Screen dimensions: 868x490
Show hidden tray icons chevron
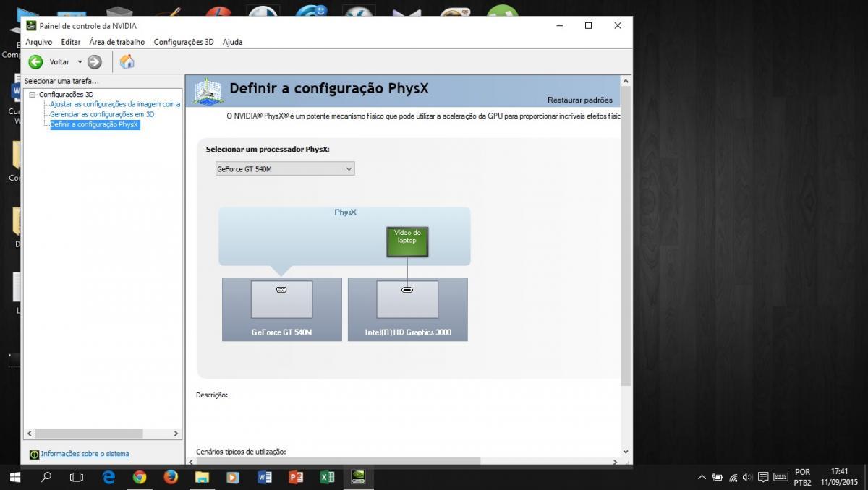pyautogui.click(x=702, y=478)
